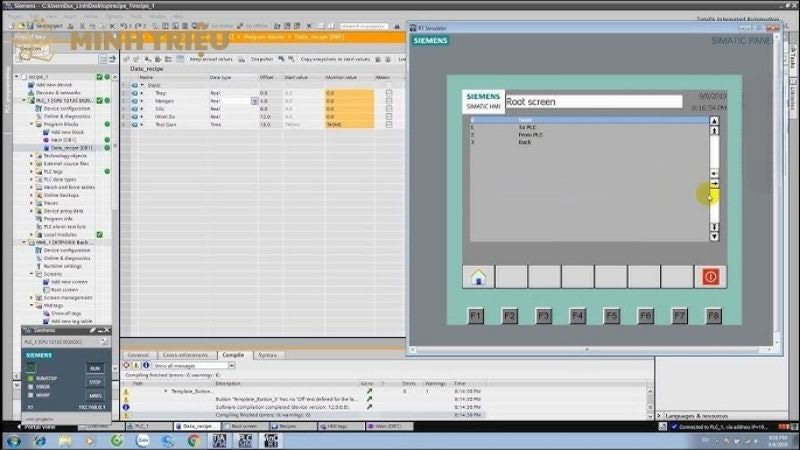Click the Windows Start button

pos(13,440)
